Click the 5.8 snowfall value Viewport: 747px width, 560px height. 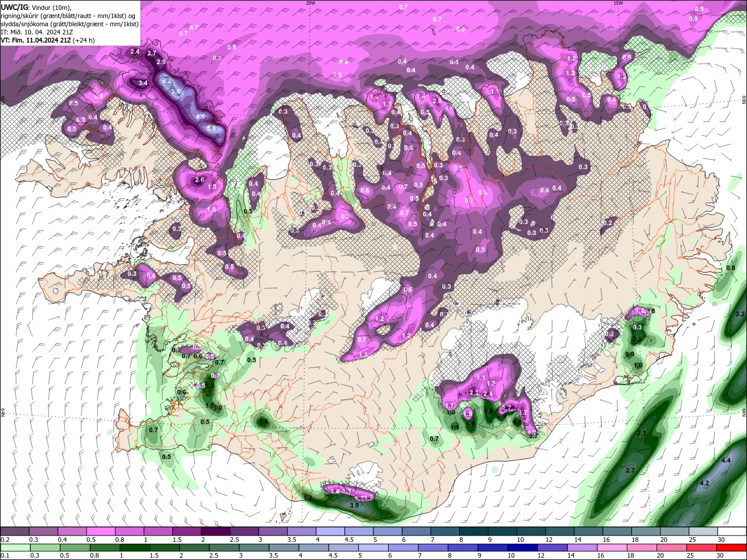click(211, 128)
